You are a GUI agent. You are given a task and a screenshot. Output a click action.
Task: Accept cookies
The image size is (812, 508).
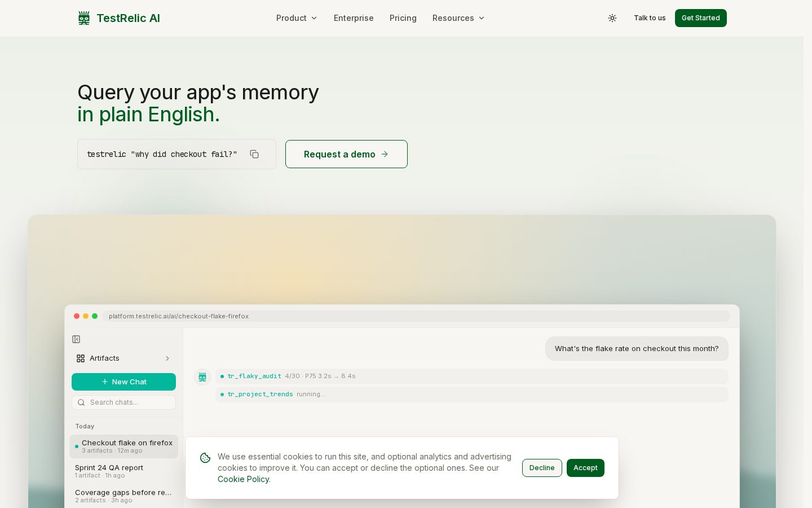[x=585, y=468]
